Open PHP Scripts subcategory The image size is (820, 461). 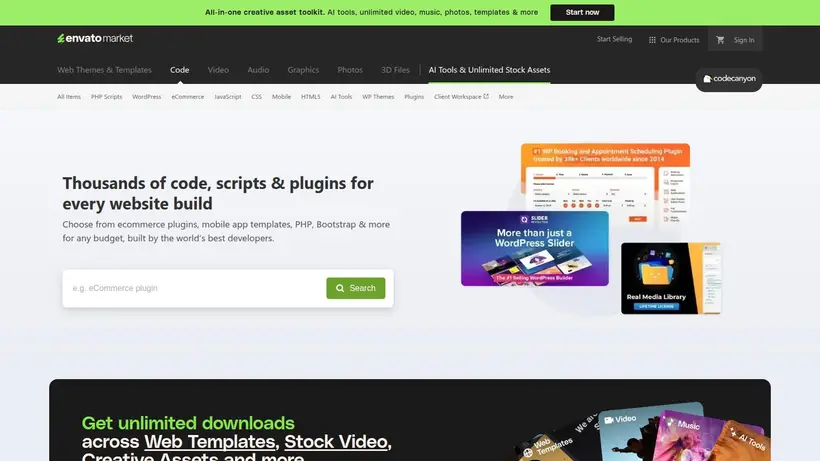106,97
